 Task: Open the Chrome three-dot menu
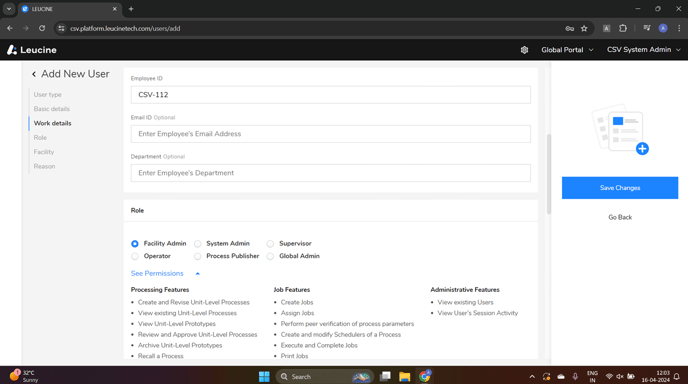(679, 28)
